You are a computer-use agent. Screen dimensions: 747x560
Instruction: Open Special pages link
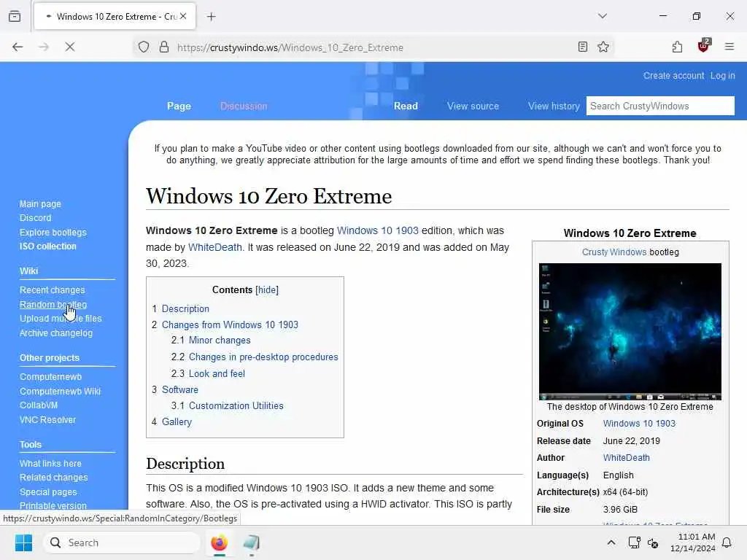48,492
